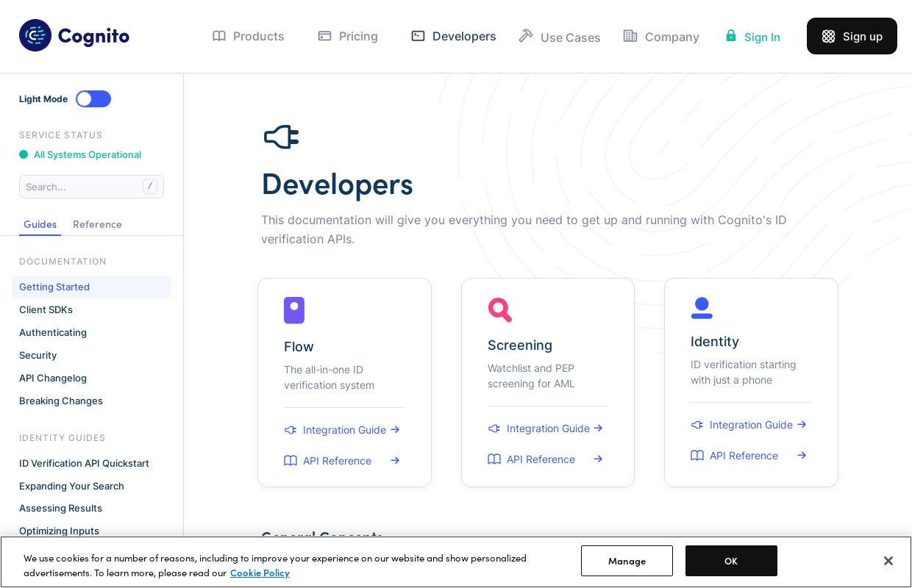Click arrow after Flow Integration Guide
The height and width of the screenshot is (588, 912).
click(x=395, y=430)
